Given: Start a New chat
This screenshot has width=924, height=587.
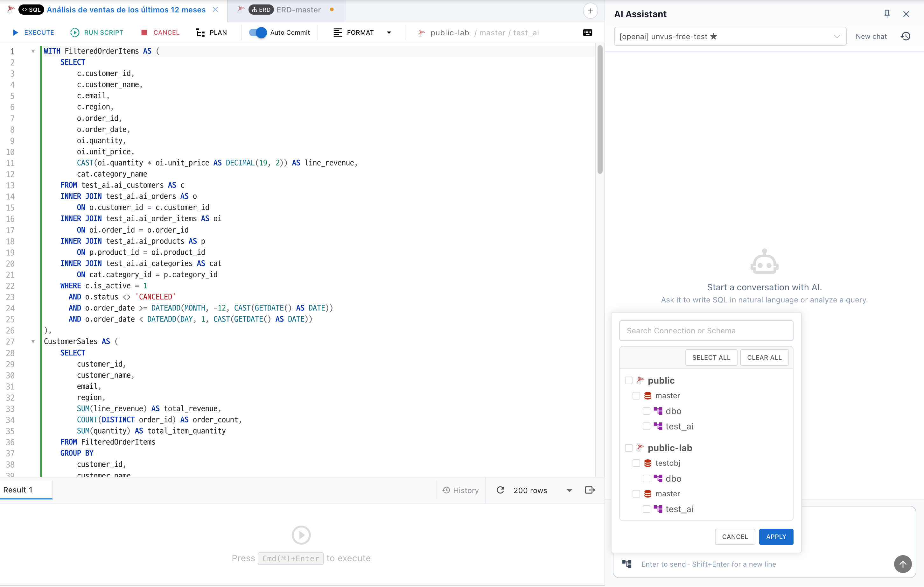Looking at the screenshot, I should coord(871,37).
